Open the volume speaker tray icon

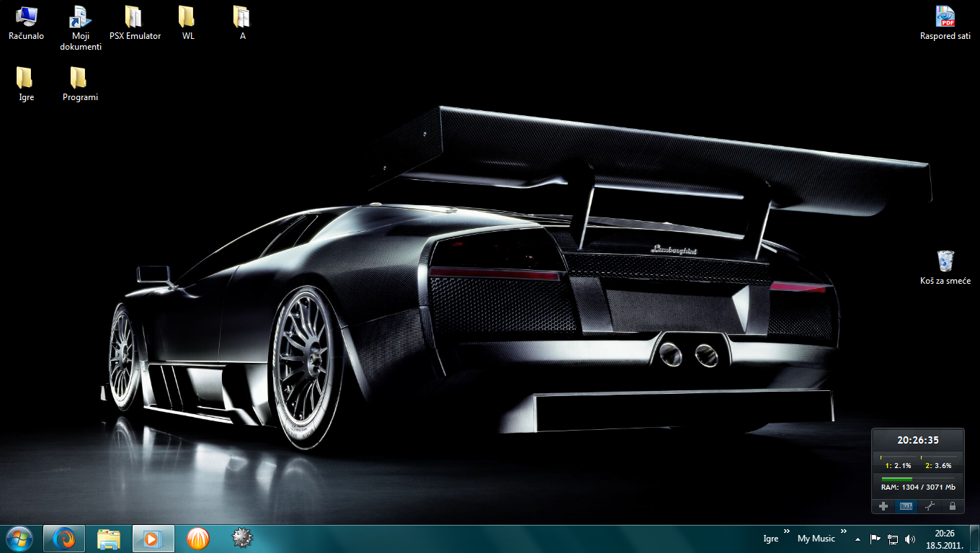click(x=910, y=539)
